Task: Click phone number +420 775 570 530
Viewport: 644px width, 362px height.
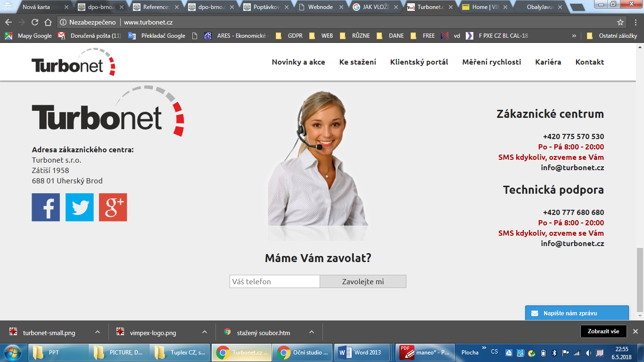Action: click(x=573, y=137)
